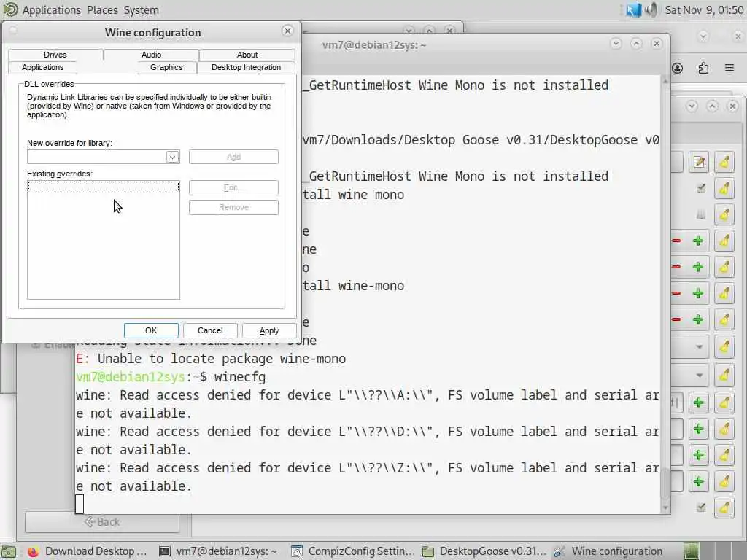Switch to the Download Desktop Firefox taskbar entry
This screenshot has width=747, height=560.
[x=86, y=551]
